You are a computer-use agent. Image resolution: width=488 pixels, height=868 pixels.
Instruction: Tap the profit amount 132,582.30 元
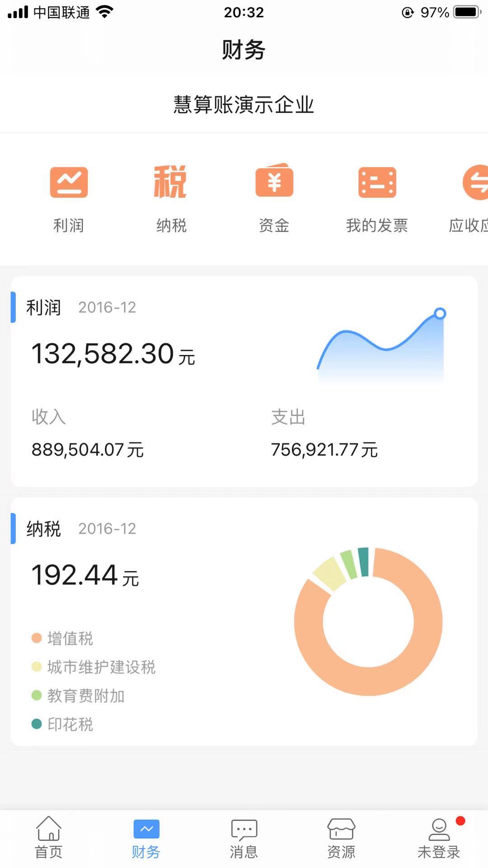pos(113,354)
